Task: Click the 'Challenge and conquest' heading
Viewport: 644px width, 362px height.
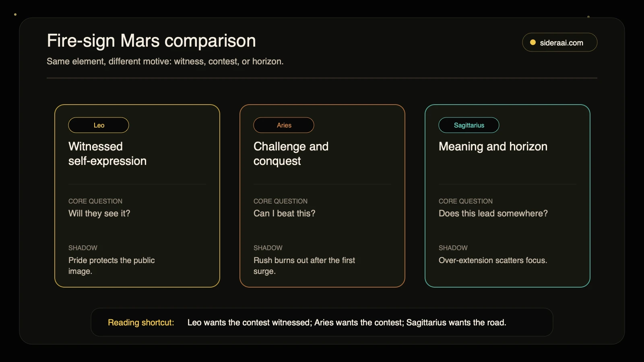Action: click(291, 154)
